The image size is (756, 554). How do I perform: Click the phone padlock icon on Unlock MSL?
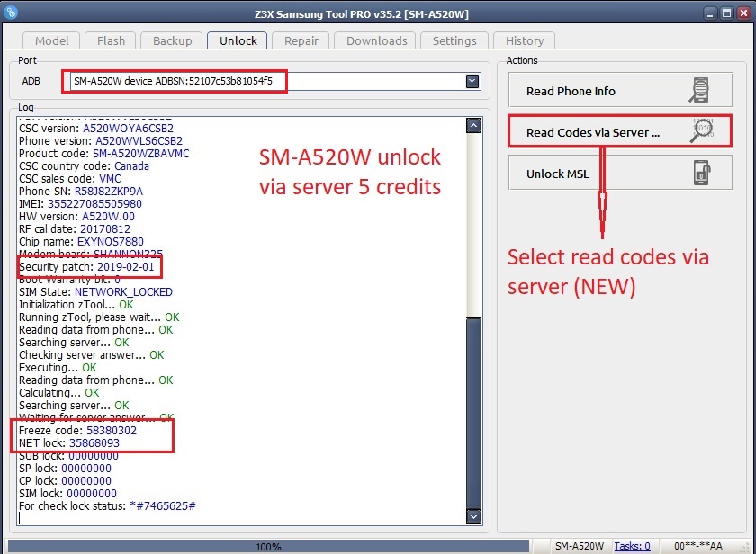click(x=702, y=173)
